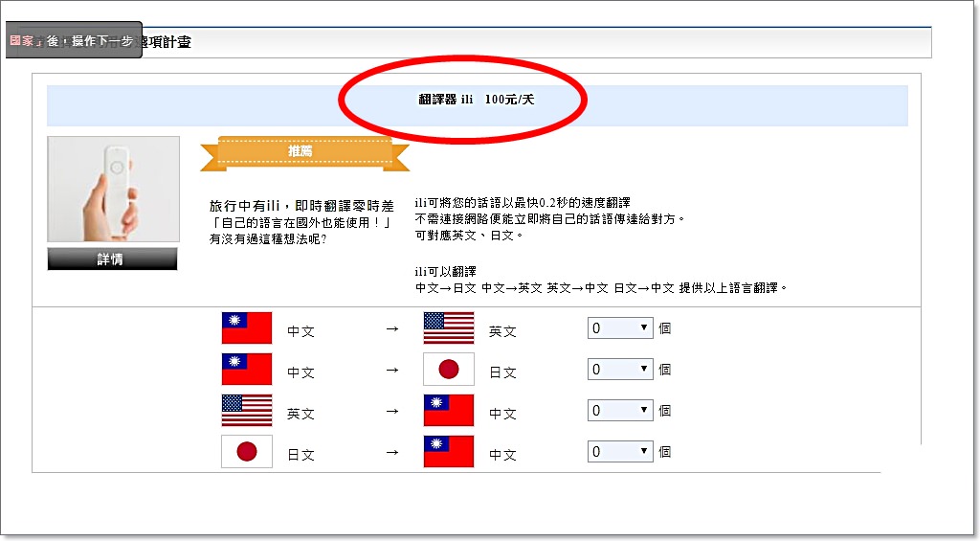980x541 pixels.
Task: Click the line ili可將您的話語以最快0.2秒的速度翻譯
Action: pos(523,203)
